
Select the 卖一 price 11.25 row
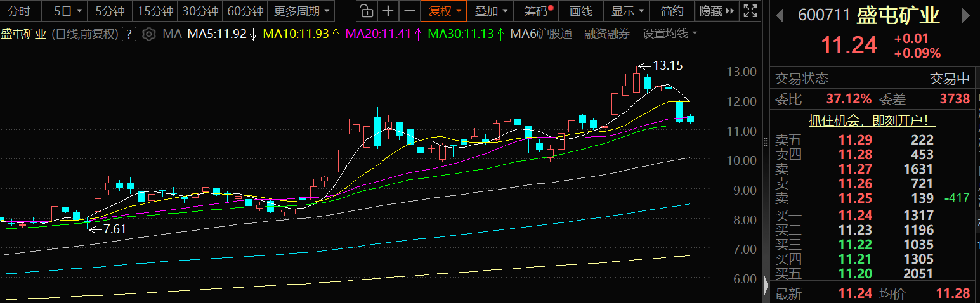[872, 198]
